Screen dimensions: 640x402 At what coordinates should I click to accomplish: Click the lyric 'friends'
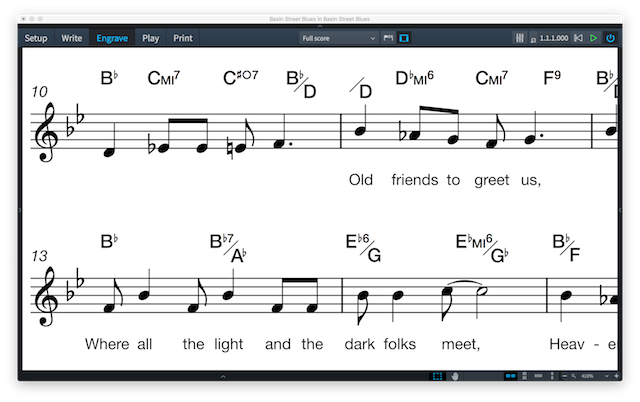[x=415, y=180]
